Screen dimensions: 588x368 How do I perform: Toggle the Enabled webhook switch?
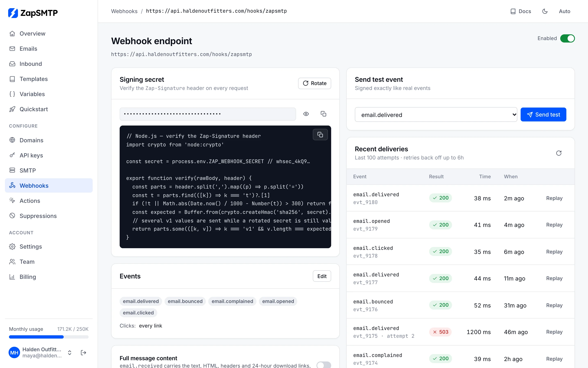coord(567,38)
